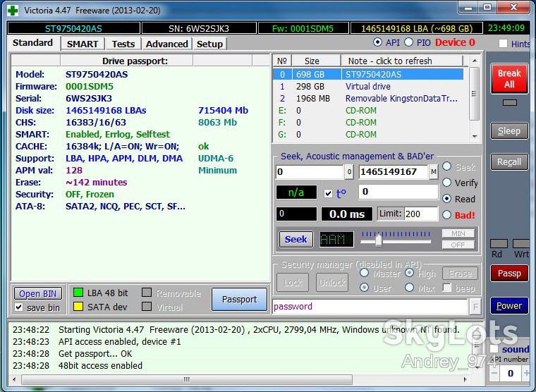536x392 pixels.
Task: Click the gray Virtual indicator box
Action: pyautogui.click(x=147, y=307)
